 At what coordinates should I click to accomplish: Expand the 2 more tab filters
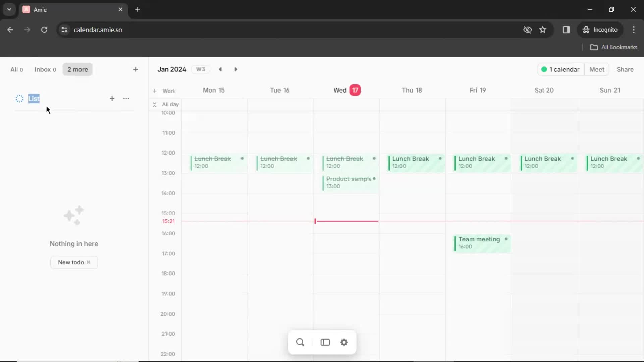[77, 69]
